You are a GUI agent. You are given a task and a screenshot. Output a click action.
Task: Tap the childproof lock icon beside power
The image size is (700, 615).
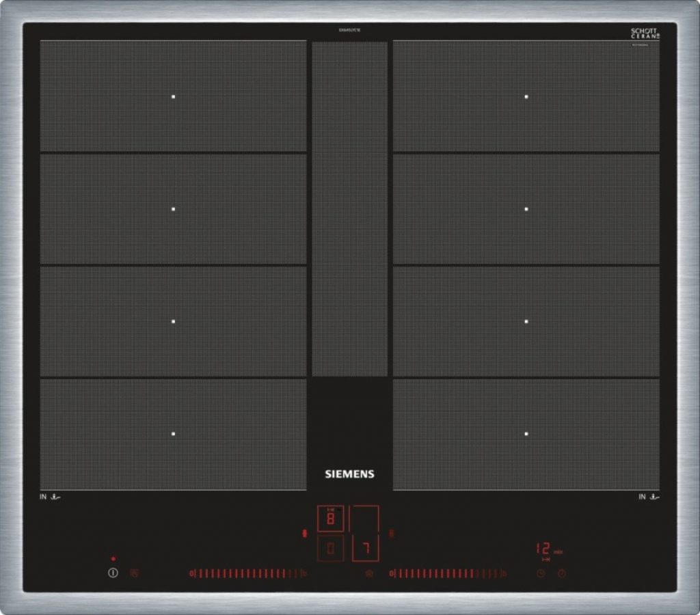(x=134, y=573)
